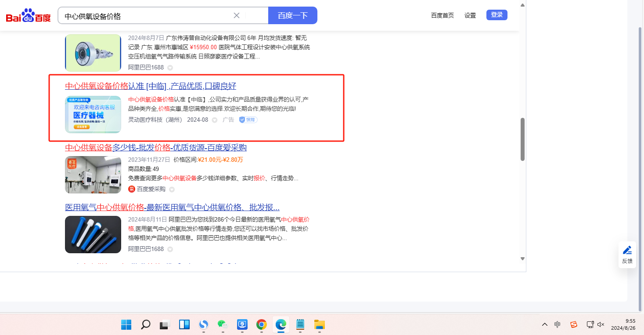This screenshot has width=644, height=335.
Task: Clear the search box with the X icon
Action: [237, 16]
